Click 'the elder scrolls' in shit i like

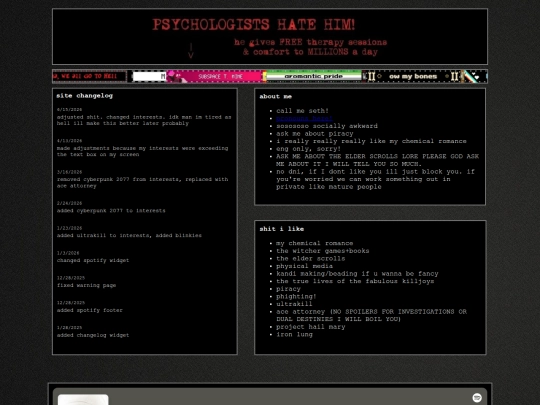(x=310, y=259)
